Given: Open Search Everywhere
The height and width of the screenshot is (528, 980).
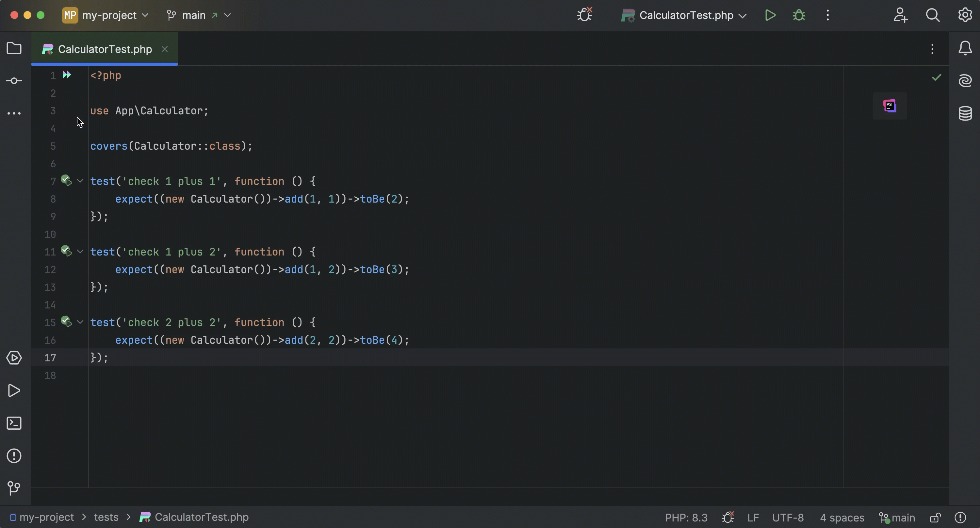Looking at the screenshot, I should (x=933, y=15).
